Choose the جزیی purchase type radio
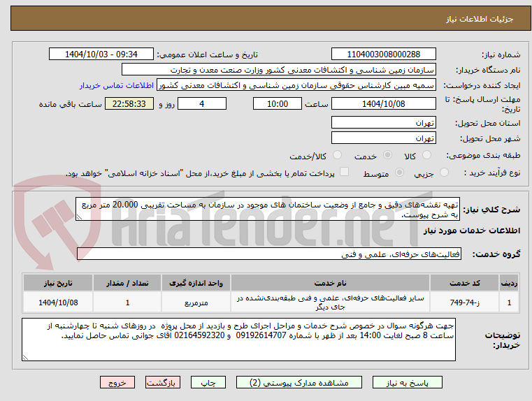This screenshot has height=401, width=532. 444,173
